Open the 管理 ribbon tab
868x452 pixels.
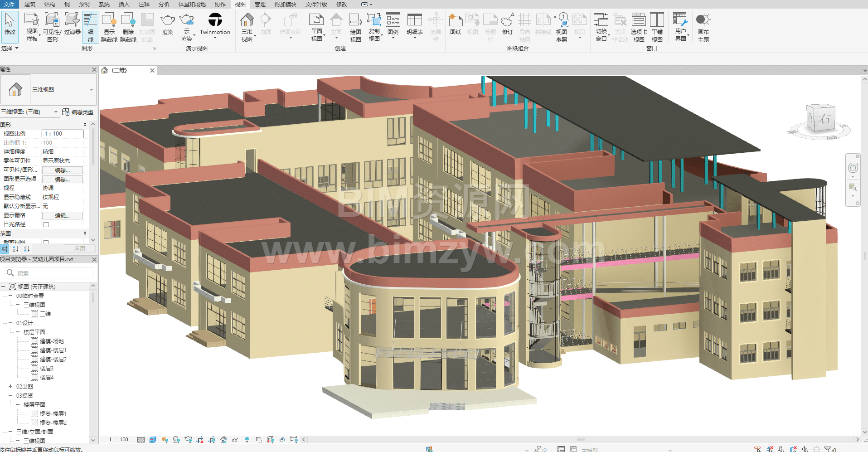coord(260,4)
